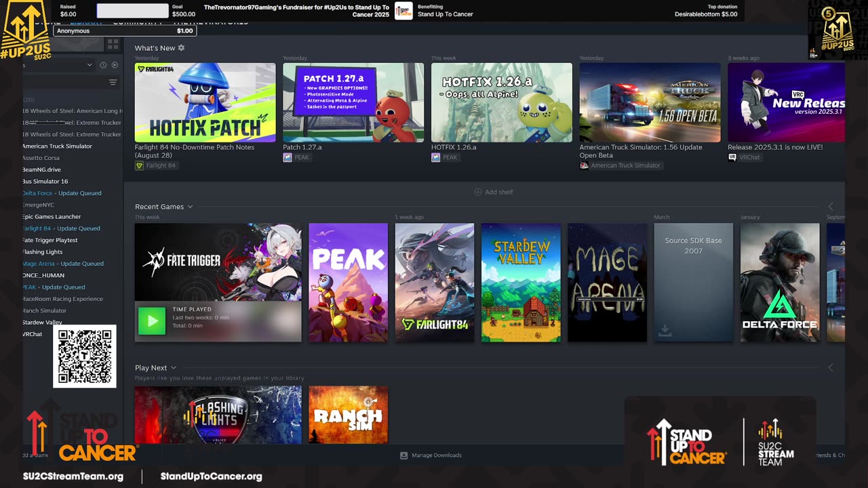Image resolution: width=868 pixels, height=488 pixels.
Task: Open the Farlight 84 hotfix patch news card
Action: click(x=205, y=102)
